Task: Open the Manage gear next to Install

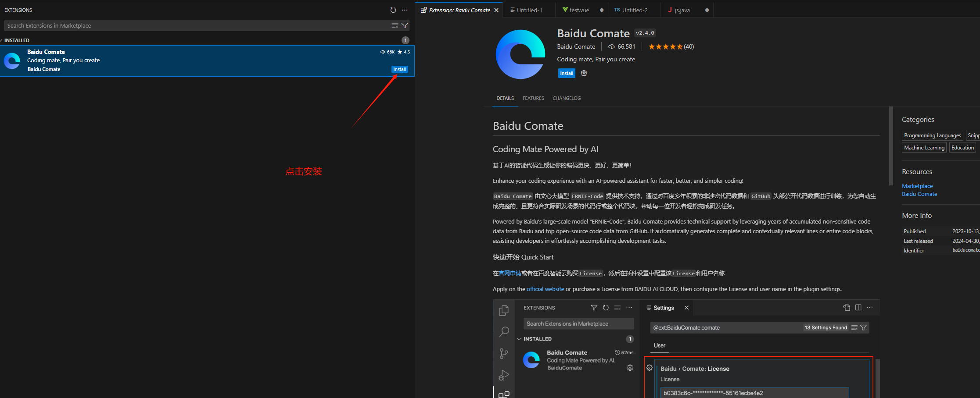Action: (584, 73)
